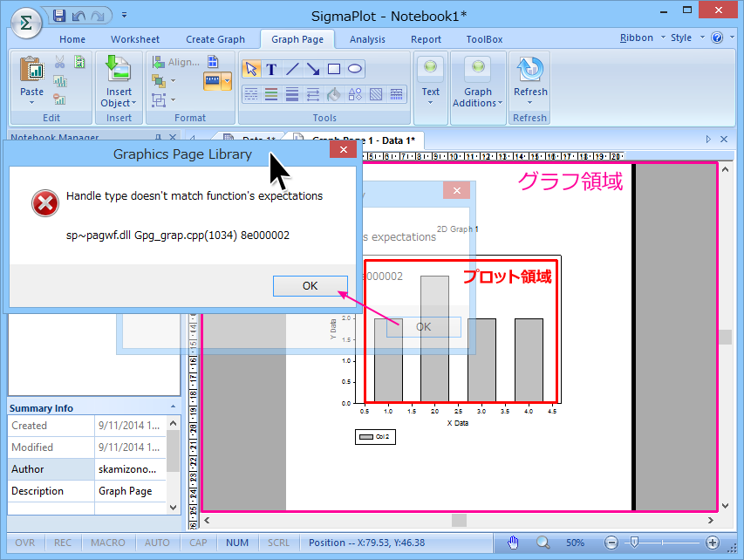Activate the hand pan tool in status bar
Screen dimensions: 744x560
point(513,543)
